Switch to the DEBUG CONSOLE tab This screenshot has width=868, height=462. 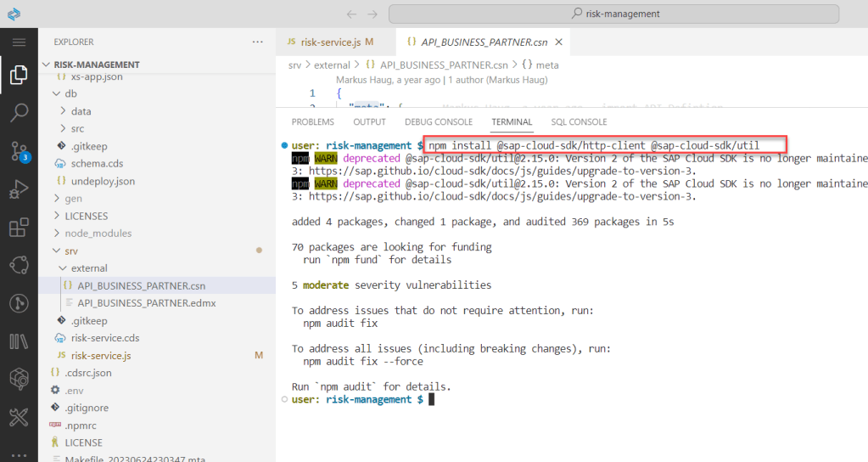[439, 122]
